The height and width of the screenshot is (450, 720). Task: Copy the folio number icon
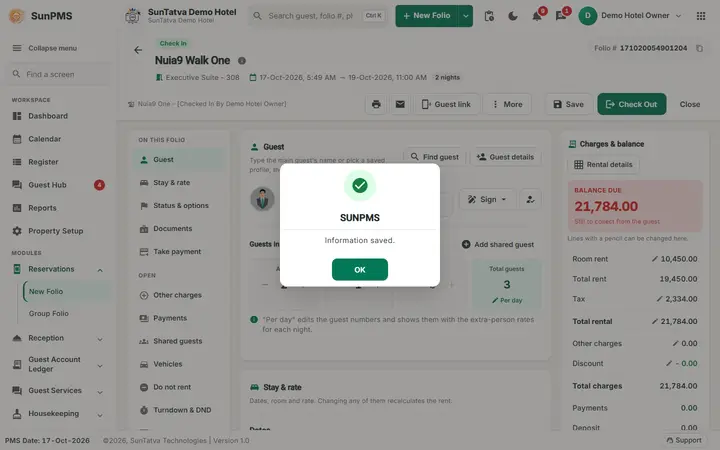click(699, 48)
